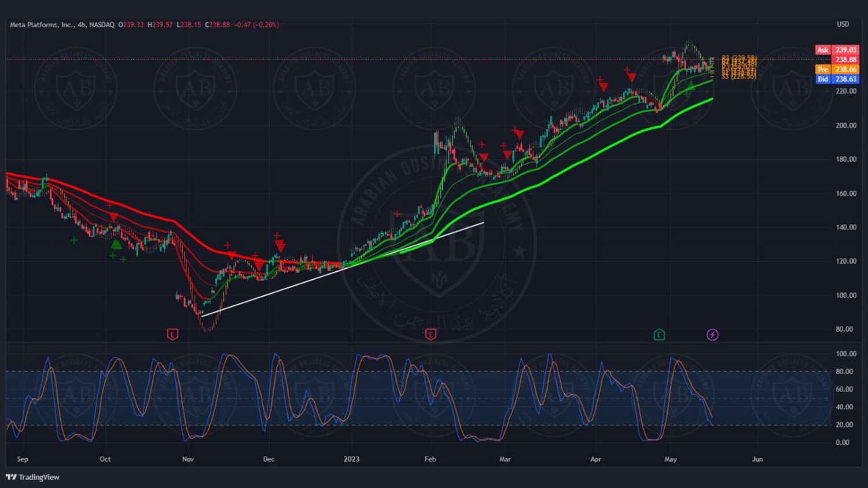Viewport: 868px width, 488px height.
Task: Click the 40.00 oscillator axis label
Action: (844, 407)
